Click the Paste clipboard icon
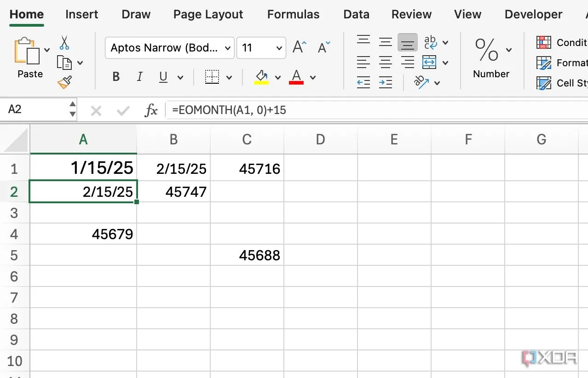 (28, 51)
